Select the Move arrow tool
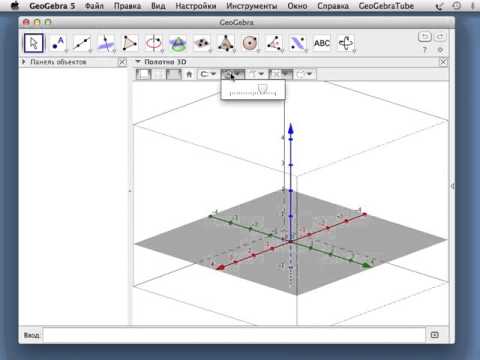The image size is (480, 360). [x=34, y=43]
